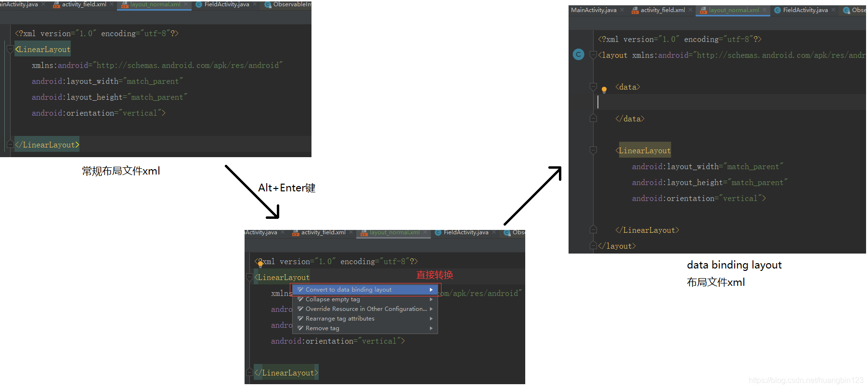This screenshot has width=868, height=389.
Task: Switch to activity_field.xml tab in top-left editor
Action: click(x=84, y=4)
